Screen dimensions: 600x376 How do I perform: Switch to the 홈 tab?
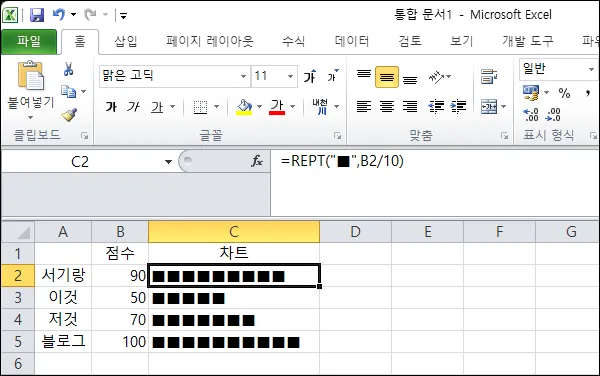click(x=80, y=41)
